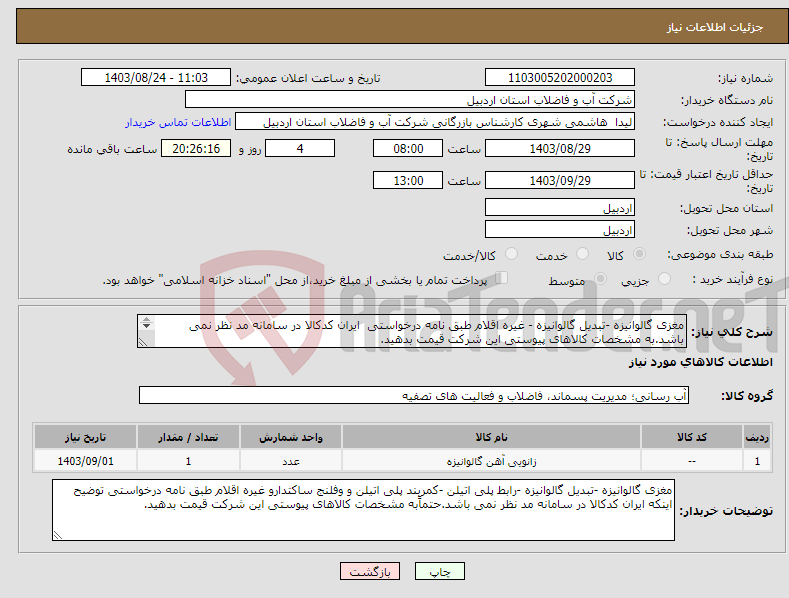Click the شهر محل تحویل field

coord(560,230)
